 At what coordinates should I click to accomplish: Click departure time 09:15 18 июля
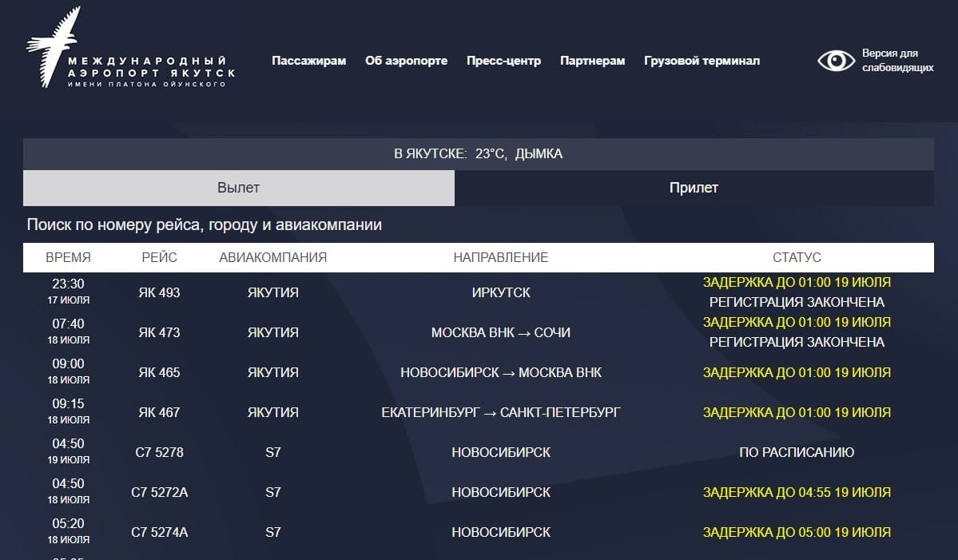[69, 411]
